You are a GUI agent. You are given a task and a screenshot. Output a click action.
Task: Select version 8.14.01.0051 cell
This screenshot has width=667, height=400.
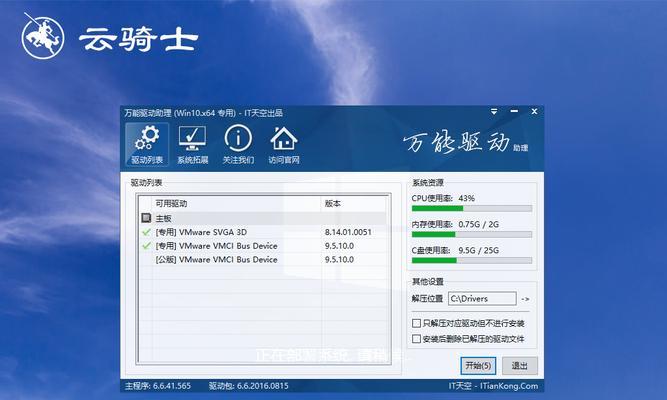pos(348,232)
